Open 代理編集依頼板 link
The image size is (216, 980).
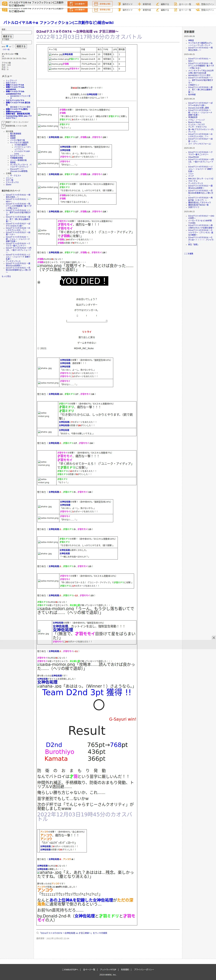16,158
